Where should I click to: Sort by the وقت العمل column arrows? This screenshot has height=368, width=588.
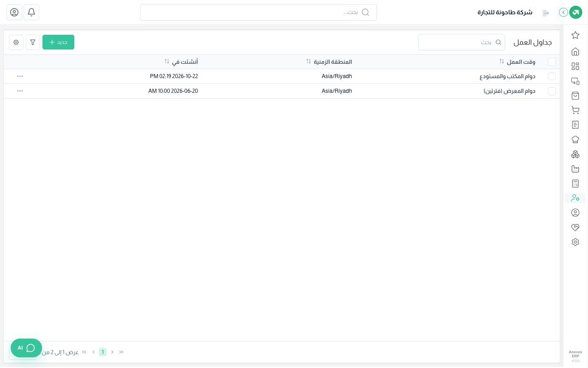pyautogui.click(x=501, y=61)
